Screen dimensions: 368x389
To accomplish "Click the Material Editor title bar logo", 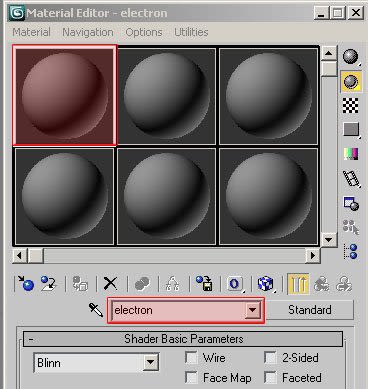I will coord(17,13).
